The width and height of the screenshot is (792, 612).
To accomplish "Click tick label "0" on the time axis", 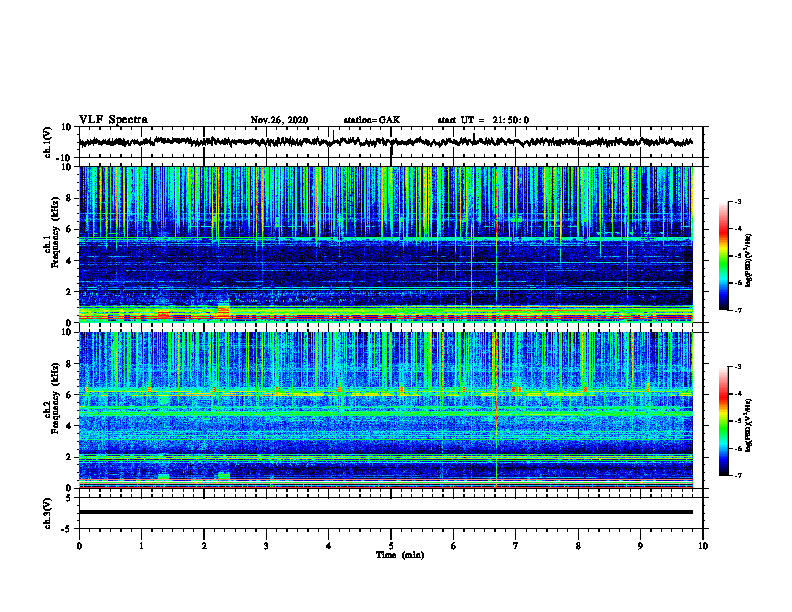I will [x=79, y=546].
